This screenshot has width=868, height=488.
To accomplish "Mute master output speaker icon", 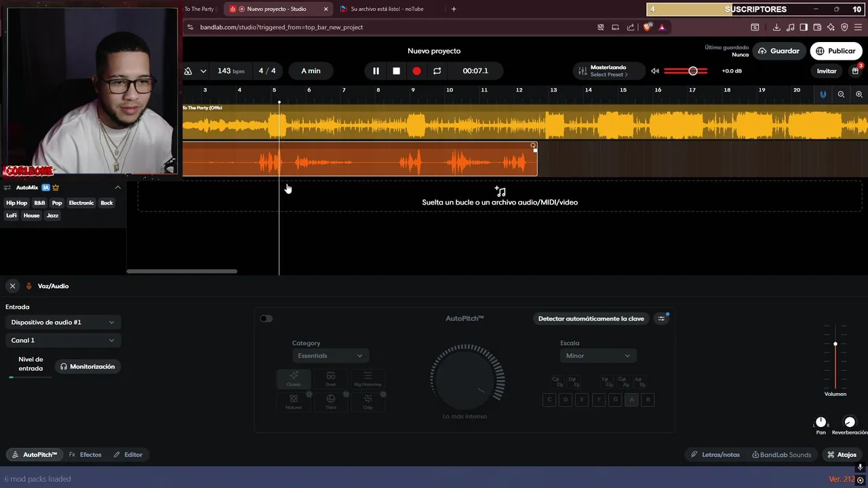I will click(655, 70).
